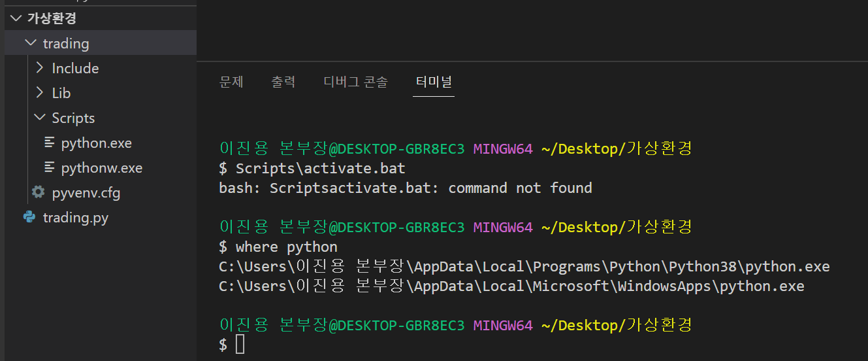Image resolution: width=868 pixels, height=361 pixels.
Task: Switch to the 터미널 tab
Action: (x=434, y=82)
